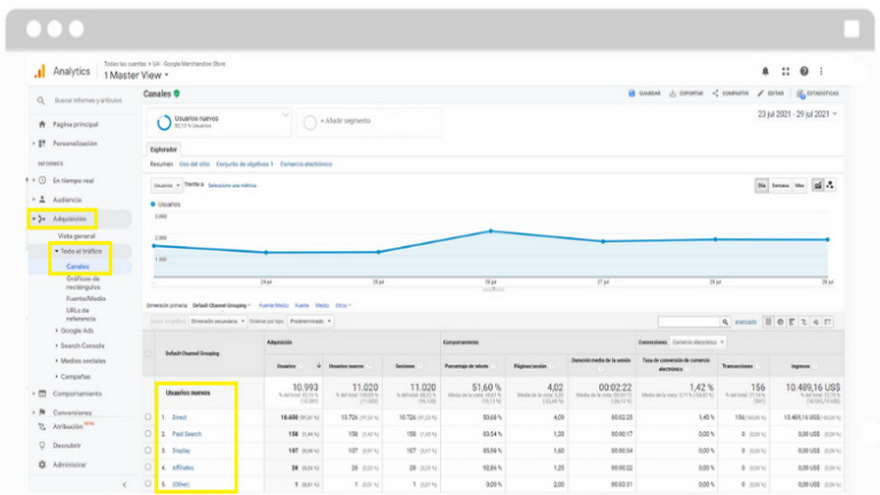Open the Direct channel link
Image resolution: width=880 pixels, height=495 pixels.
(180, 417)
